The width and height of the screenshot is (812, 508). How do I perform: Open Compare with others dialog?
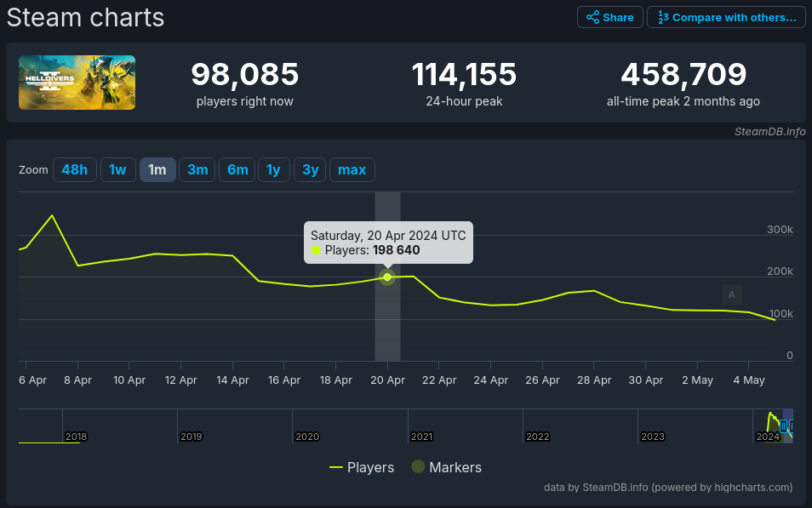726,17
